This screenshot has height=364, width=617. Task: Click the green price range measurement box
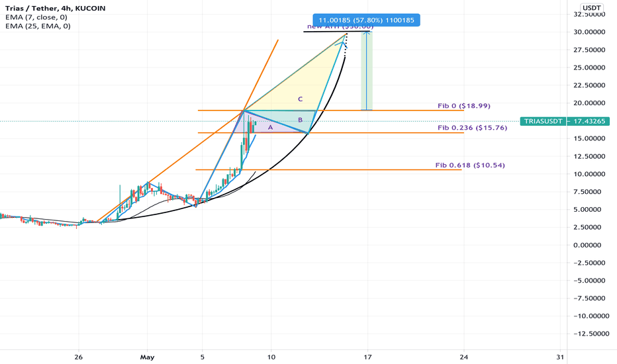[x=367, y=71]
